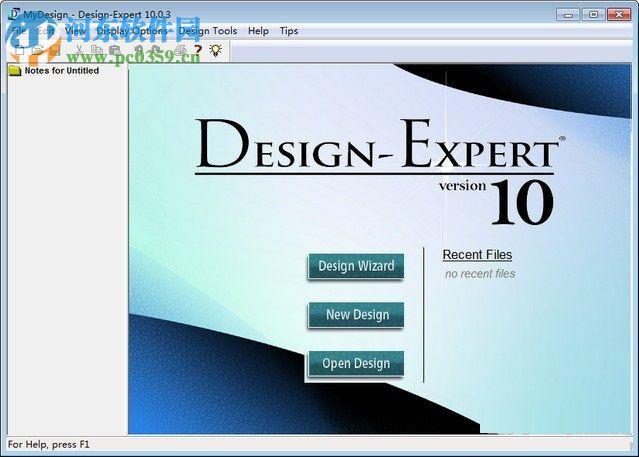Select Notes for Untitled tree node

tap(62, 71)
